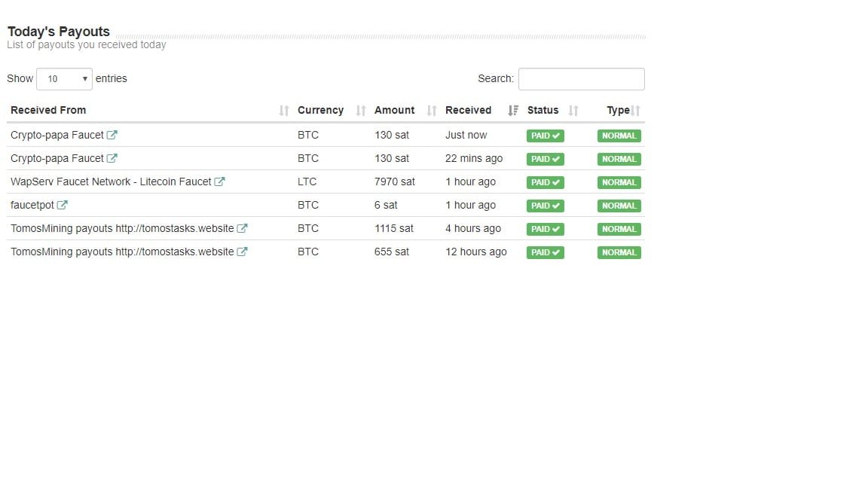Screen dimensions: 868x488
Task: Open the faucetpot link
Action: (32, 205)
